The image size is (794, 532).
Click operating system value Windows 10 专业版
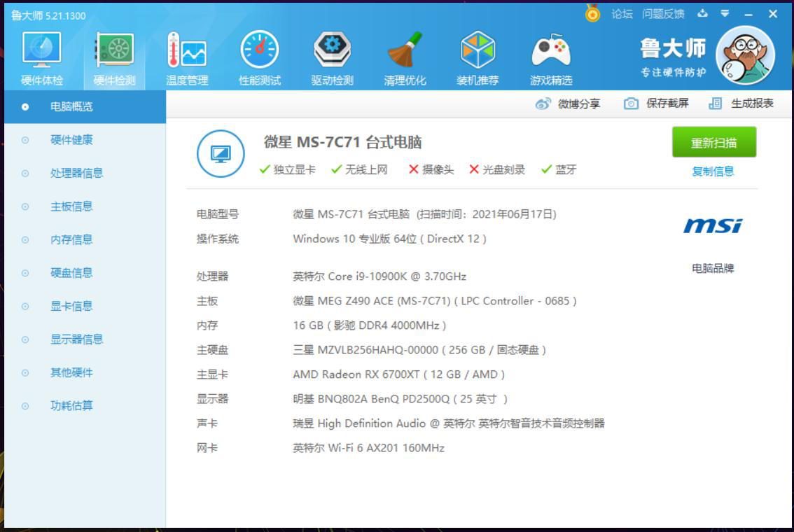(389, 239)
